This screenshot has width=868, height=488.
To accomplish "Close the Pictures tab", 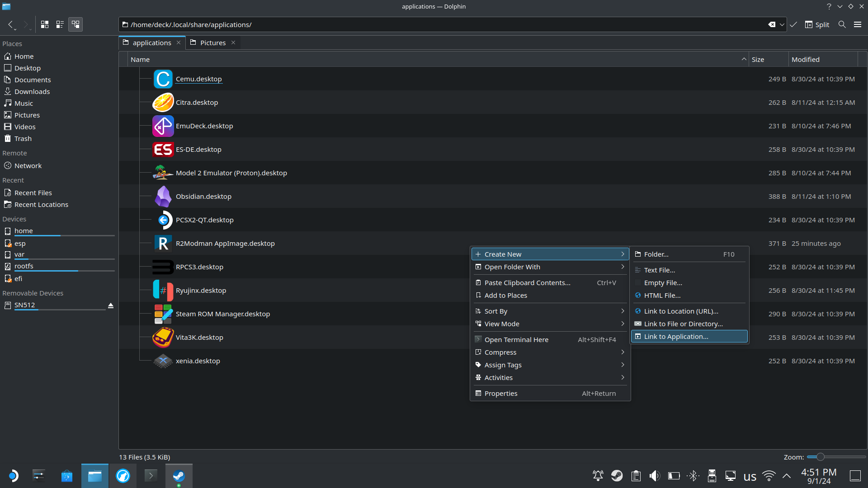I will [233, 42].
